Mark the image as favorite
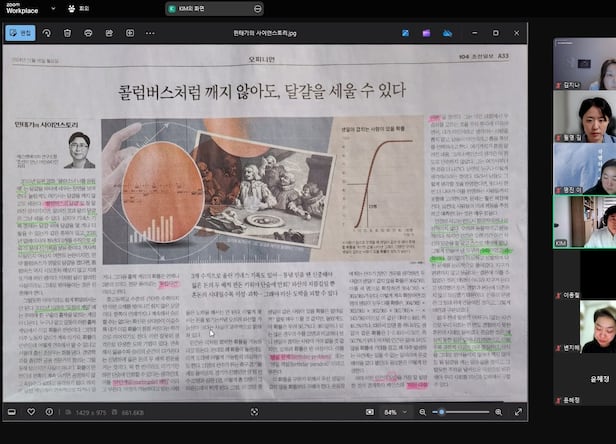Image resolution: width=616 pixels, height=444 pixels. pos(31,411)
